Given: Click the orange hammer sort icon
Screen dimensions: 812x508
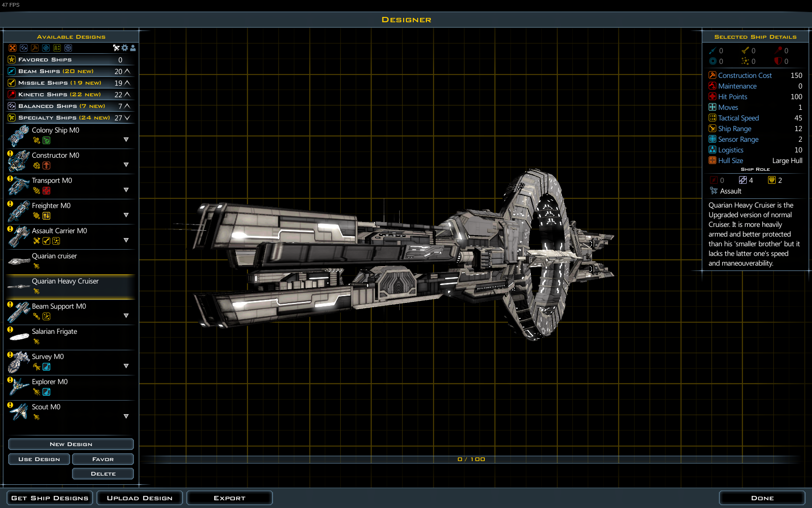Looking at the screenshot, I should click(35, 48).
